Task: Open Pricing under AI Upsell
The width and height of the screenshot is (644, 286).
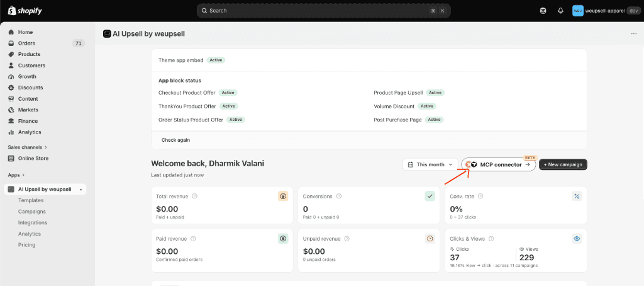Action: coord(26,245)
